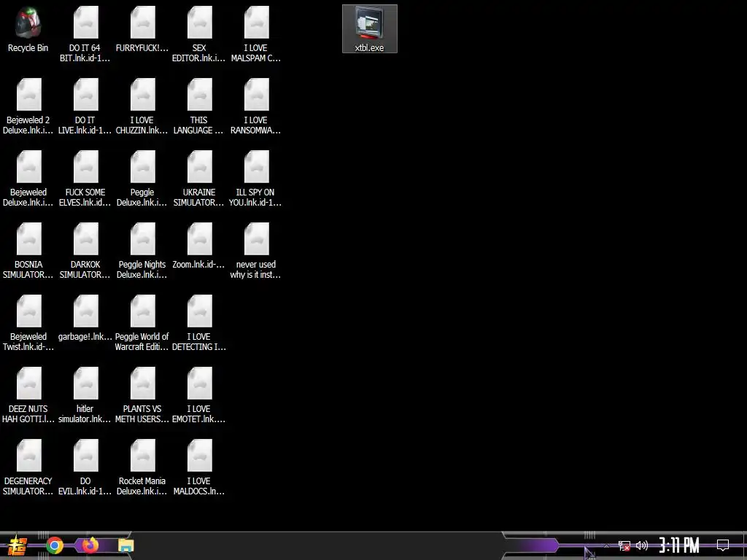Select the 'never used why is it inst...' file
The width and height of the screenshot is (747, 560).
coord(256,251)
